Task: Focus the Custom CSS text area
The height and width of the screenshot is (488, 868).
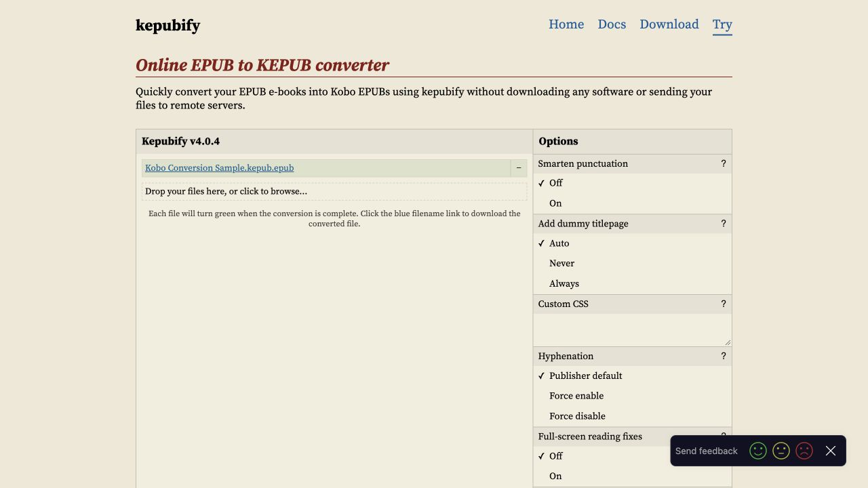Action: point(632,330)
